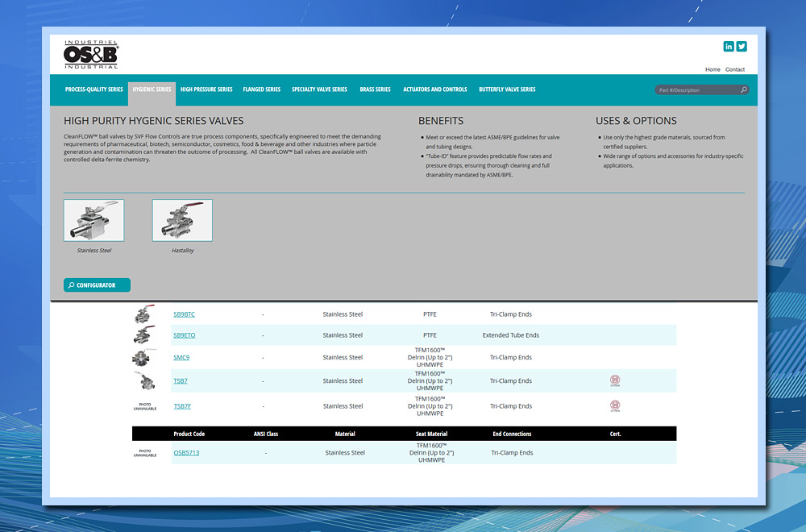Click the Benefits heading

click(441, 121)
